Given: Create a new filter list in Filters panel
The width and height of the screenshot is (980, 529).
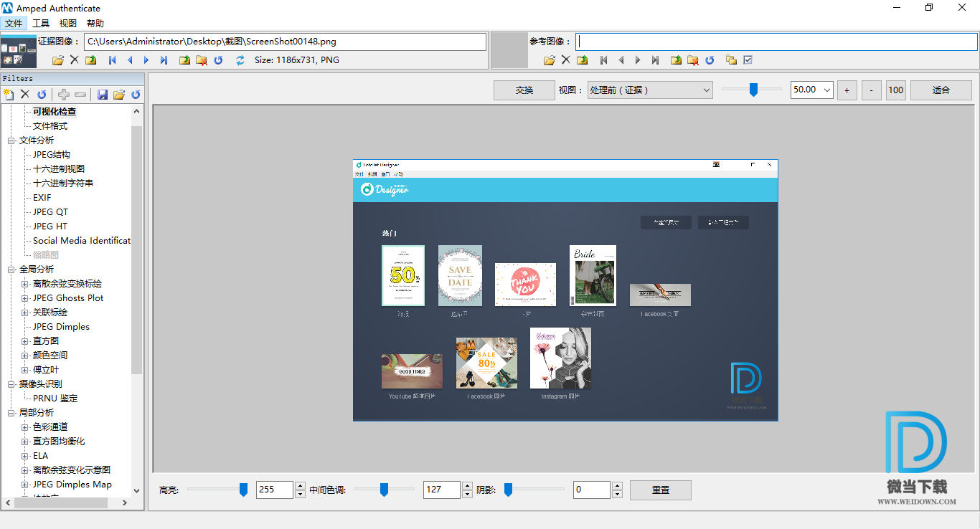Looking at the screenshot, I should [9, 95].
